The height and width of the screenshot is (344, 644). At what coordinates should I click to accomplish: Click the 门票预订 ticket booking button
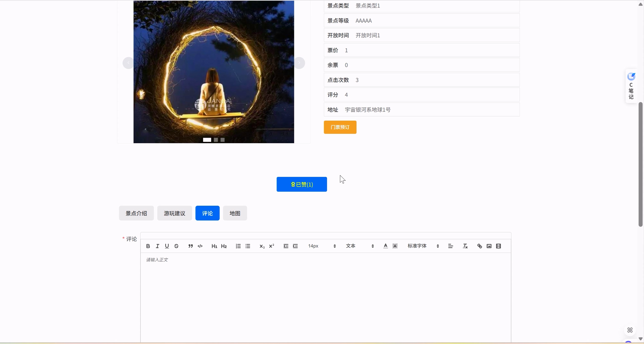click(340, 127)
